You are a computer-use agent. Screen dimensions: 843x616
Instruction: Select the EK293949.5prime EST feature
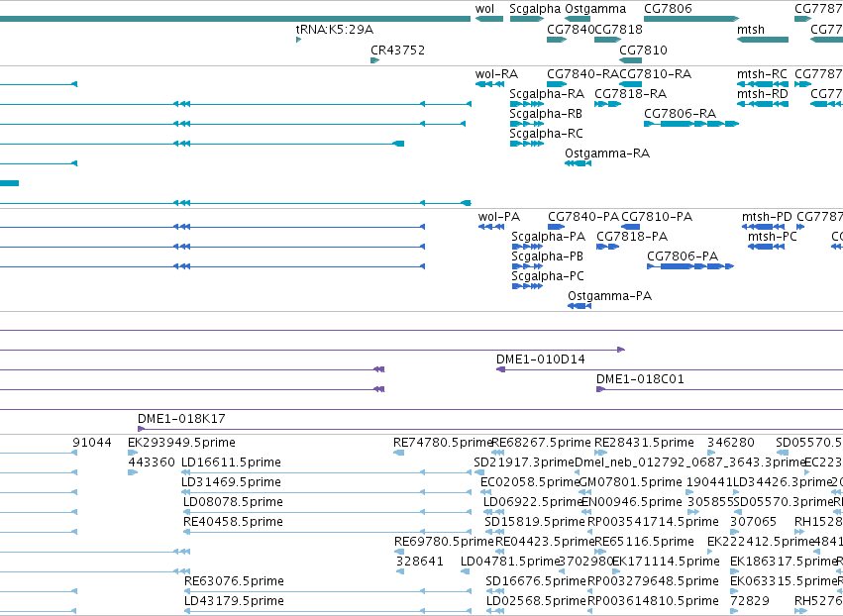(133, 453)
